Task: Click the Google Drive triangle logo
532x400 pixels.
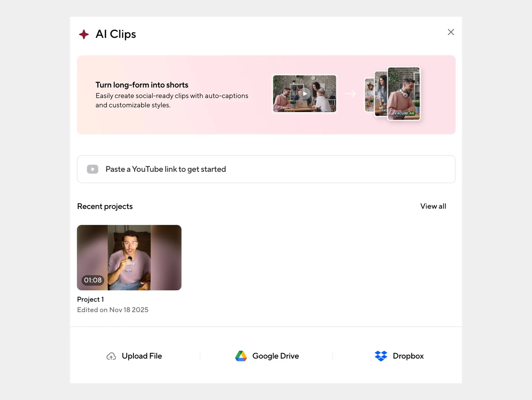Action: pos(241,356)
